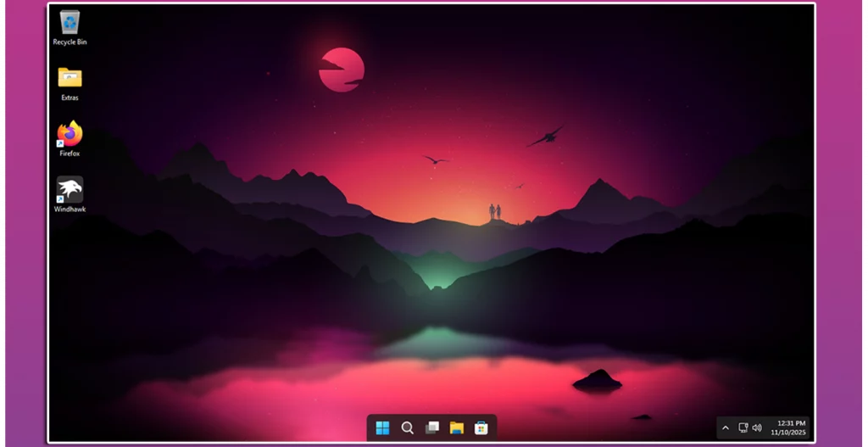Image resolution: width=868 pixels, height=447 pixels.
Task: Click the couple silhouette on the wallpaper
Action: (494, 211)
